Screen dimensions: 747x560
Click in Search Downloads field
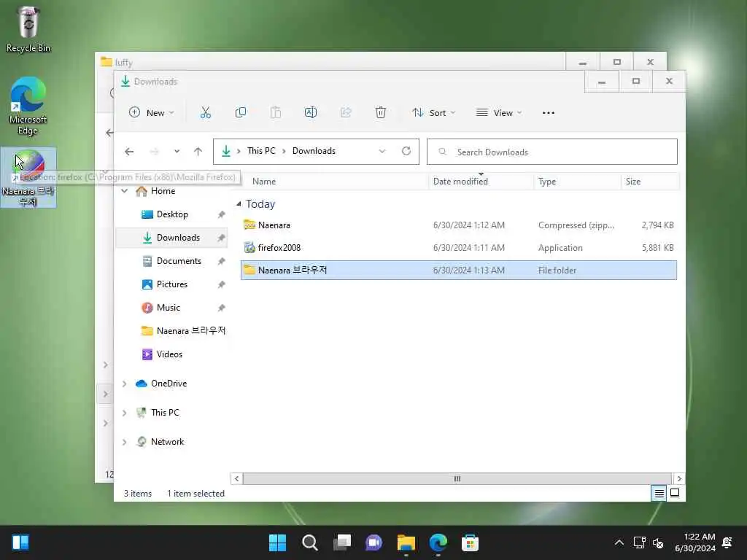click(x=551, y=152)
